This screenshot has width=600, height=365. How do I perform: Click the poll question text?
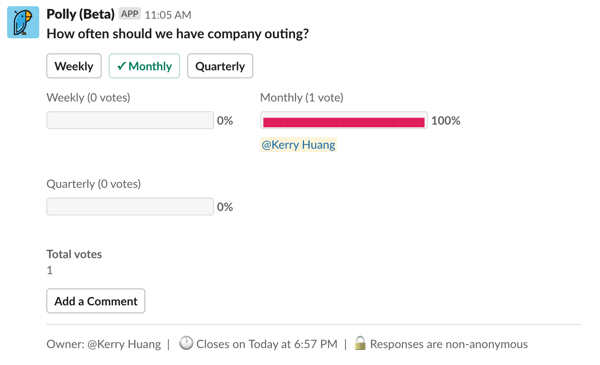tap(178, 34)
